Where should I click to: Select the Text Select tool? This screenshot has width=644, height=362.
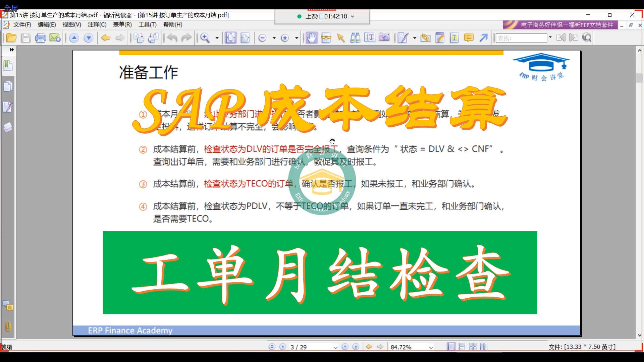(370, 38)
